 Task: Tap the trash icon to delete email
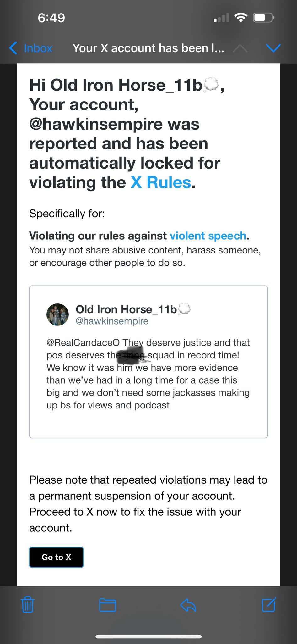(28, 604)
